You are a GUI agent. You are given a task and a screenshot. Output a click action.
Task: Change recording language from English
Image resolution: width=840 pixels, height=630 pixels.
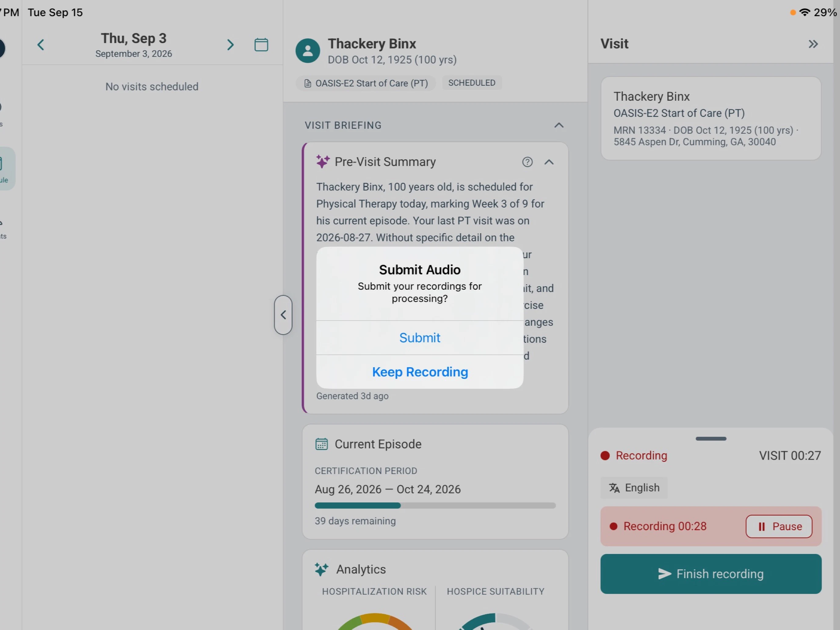(633, 487)
